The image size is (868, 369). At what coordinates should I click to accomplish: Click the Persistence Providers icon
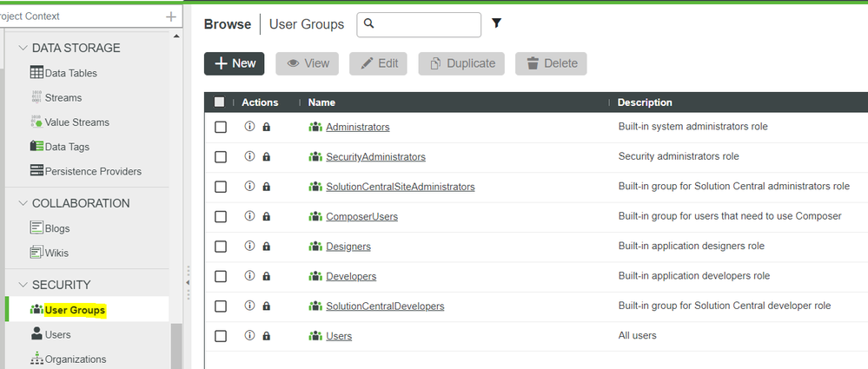[36, 171]
